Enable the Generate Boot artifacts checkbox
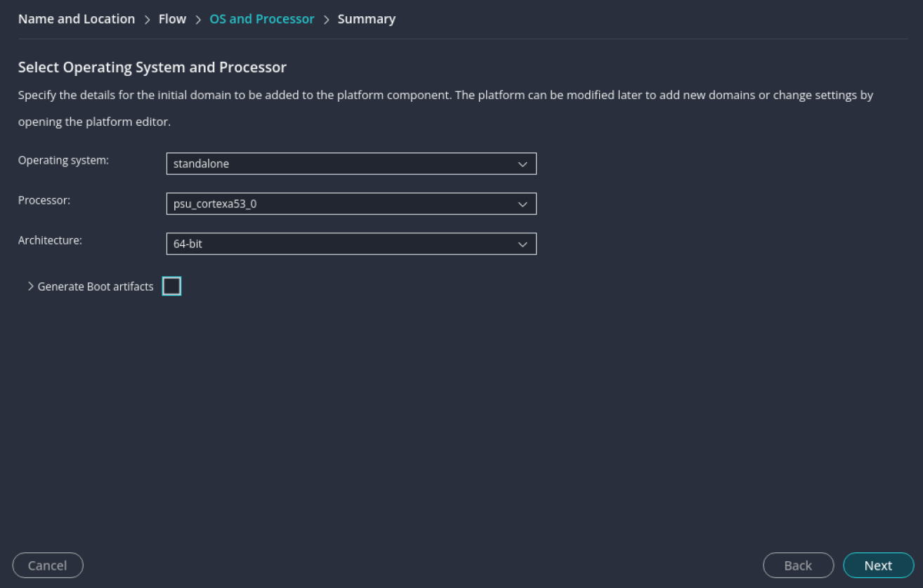923x588 pixels. tap(172, 286)
